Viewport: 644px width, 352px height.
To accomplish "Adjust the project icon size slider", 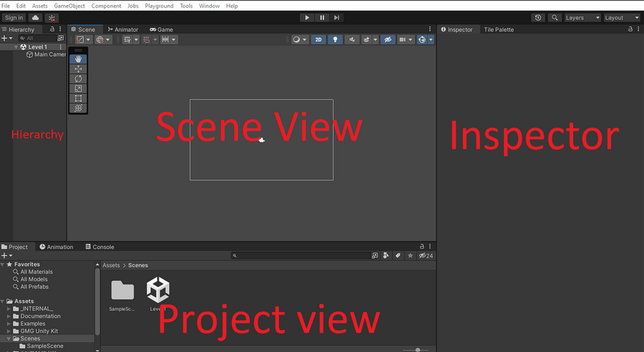I will point(417,350).
